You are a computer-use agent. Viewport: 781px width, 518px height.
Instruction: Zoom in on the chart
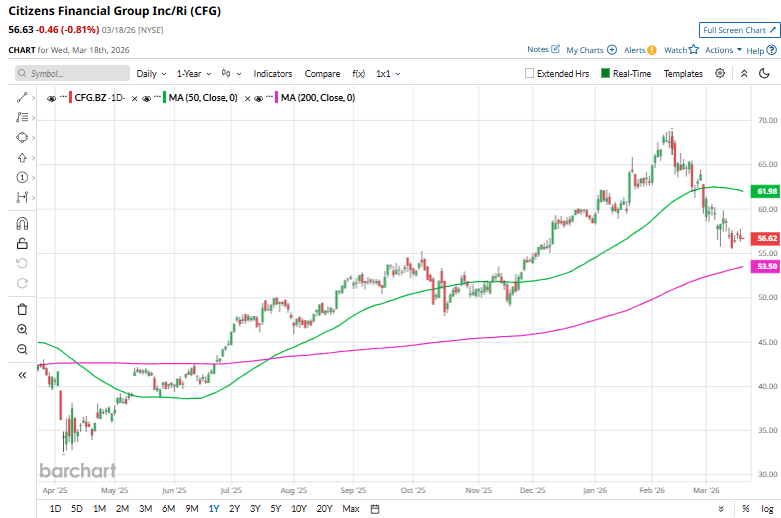[x=22, y=329]
